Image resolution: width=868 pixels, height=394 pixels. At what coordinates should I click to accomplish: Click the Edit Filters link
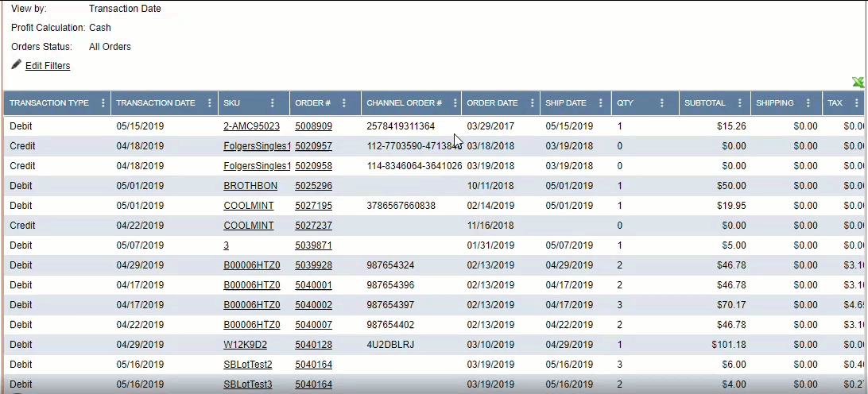pos(48,66)
